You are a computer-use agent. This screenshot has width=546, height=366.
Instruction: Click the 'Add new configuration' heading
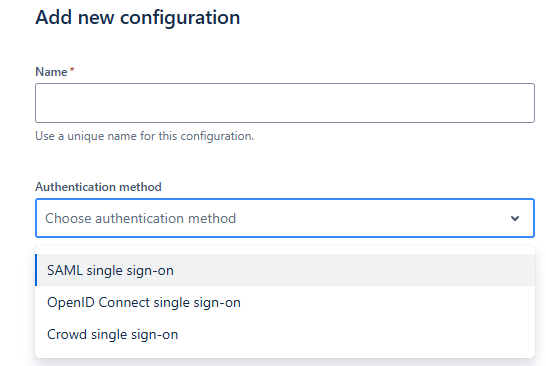(x=138, y=17)
